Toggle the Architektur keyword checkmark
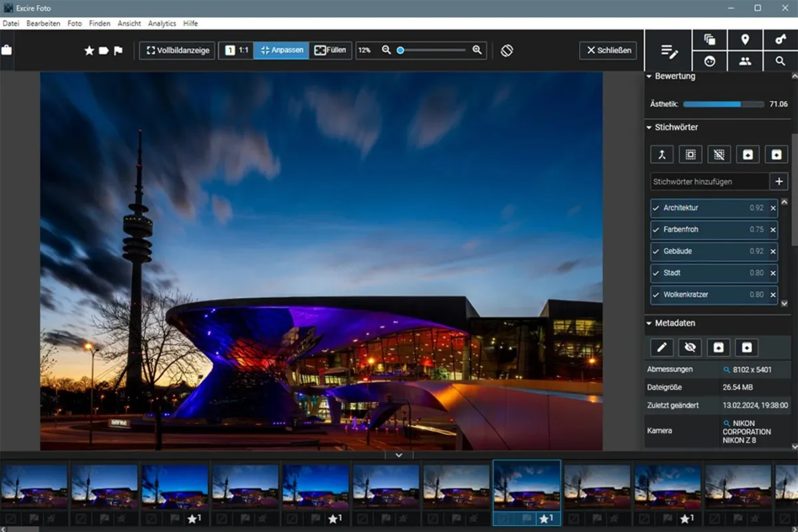Image resolution: width=798 pixels, height=532 pixels. pyautogui.click(x=656, y=208)
